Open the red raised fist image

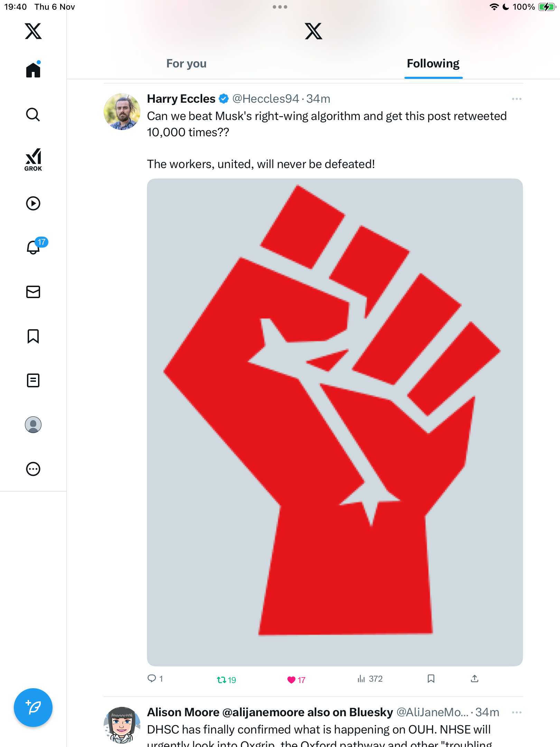click(x=335, y=422)
